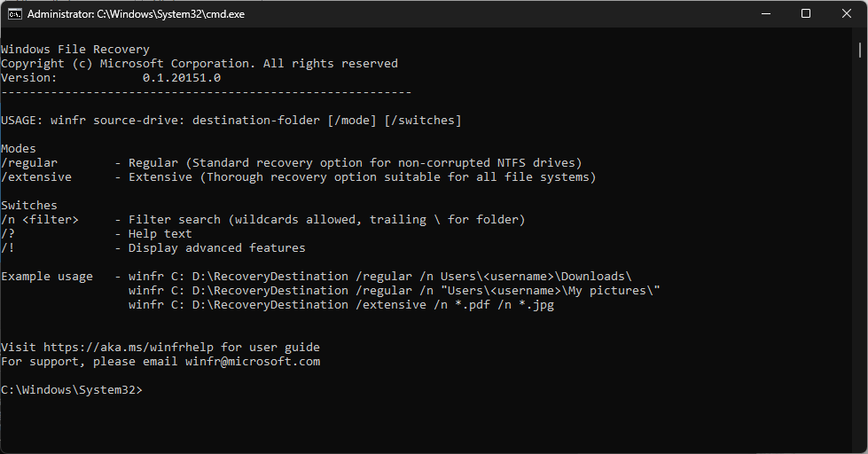Image resolution: width=868 pixels, height=454 pixels.
Task: Click the '/!' advanced features switch
Action: (x=8, y=248)
